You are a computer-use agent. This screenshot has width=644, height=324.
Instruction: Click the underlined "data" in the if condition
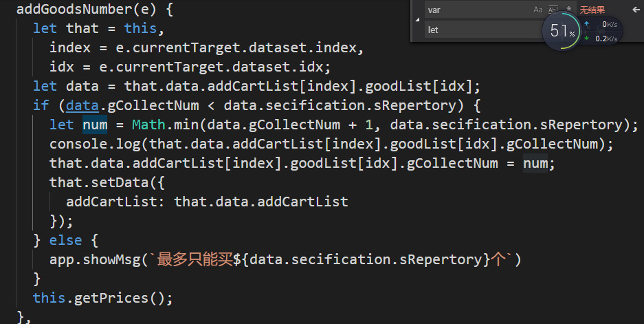[x=82, y=106]
